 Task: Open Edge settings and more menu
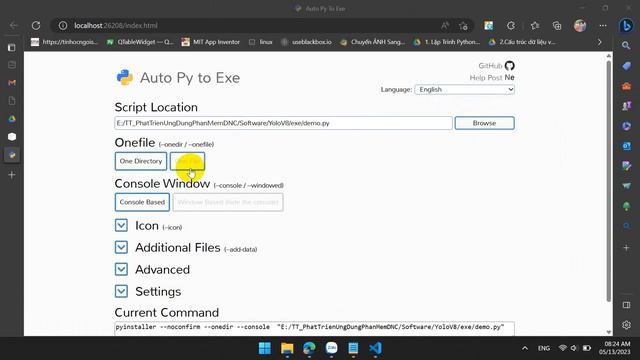pyautogui.click(x=603, y=25)
